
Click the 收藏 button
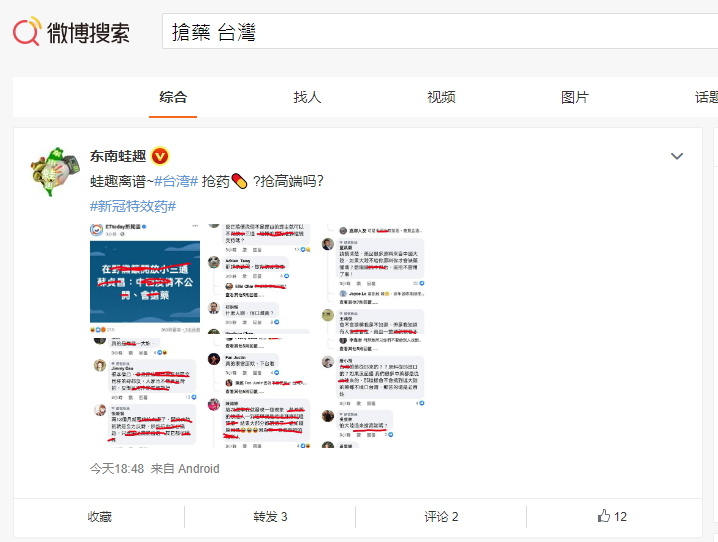[x=99, y=517]
